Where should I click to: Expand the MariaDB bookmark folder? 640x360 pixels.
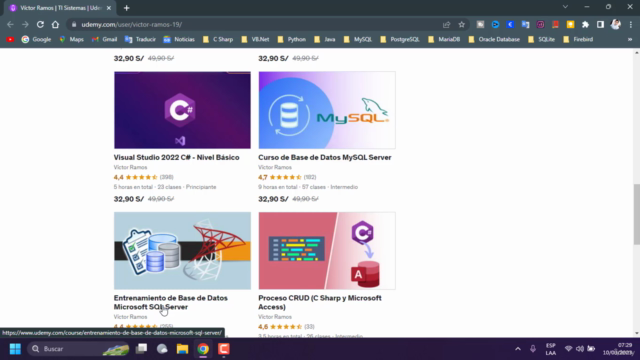(444, 39)
